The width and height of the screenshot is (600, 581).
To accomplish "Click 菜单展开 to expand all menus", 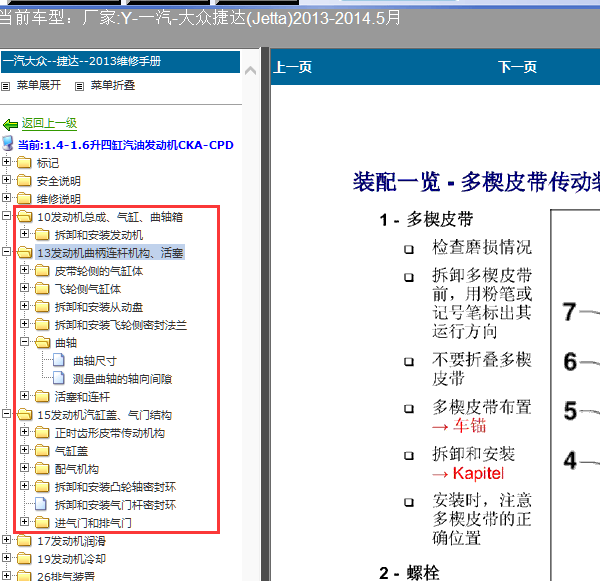I will point(39,85).
